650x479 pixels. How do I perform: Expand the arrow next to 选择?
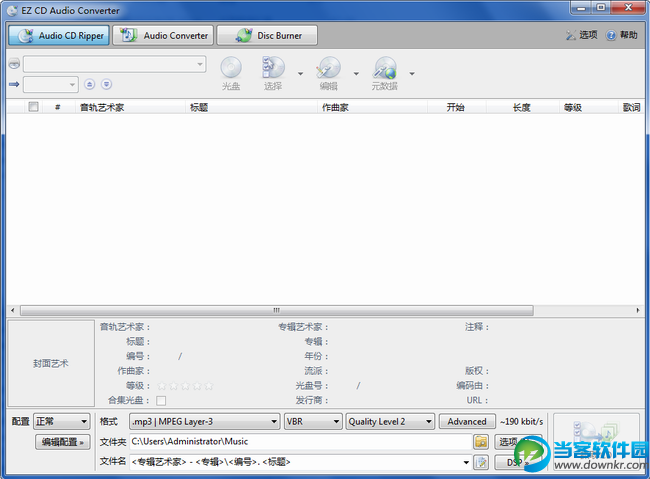coord(301,74)
